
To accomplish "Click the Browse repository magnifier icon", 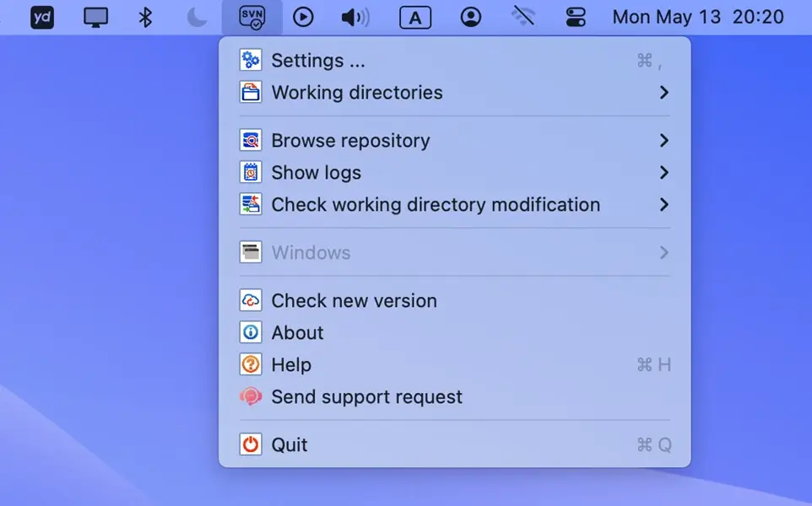I will [x=251, y=141].
